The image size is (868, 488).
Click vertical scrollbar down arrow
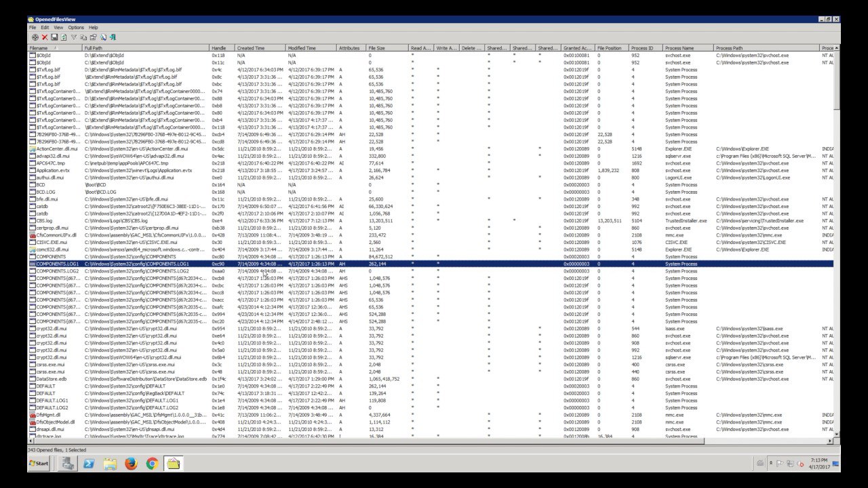(837, 434)
